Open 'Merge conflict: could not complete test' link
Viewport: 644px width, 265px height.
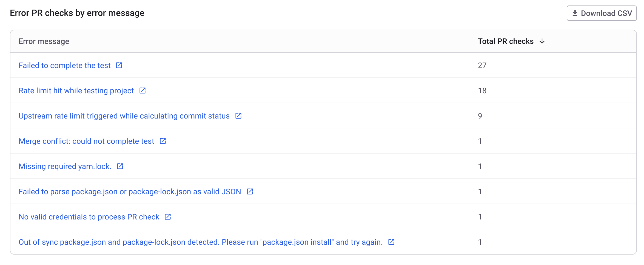(86, 141)
